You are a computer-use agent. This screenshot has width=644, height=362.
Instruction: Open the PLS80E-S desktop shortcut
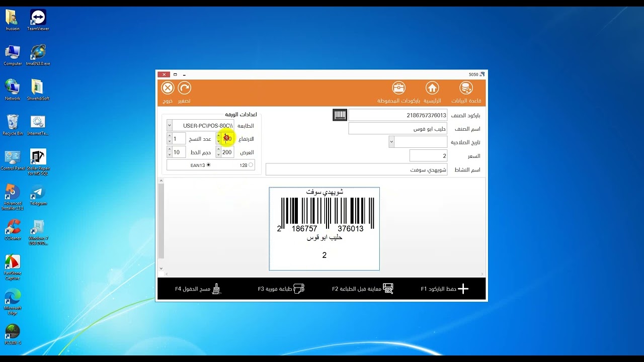13,334
